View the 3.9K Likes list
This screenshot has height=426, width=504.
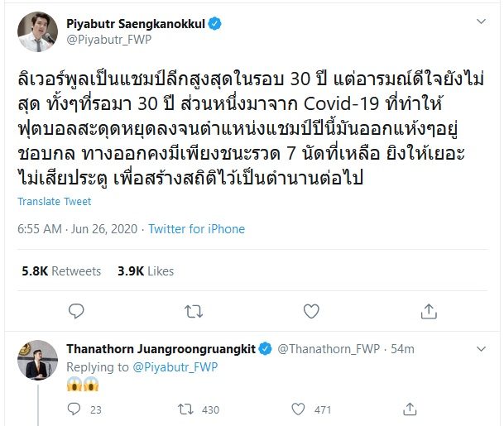click(x=146, y=271)
